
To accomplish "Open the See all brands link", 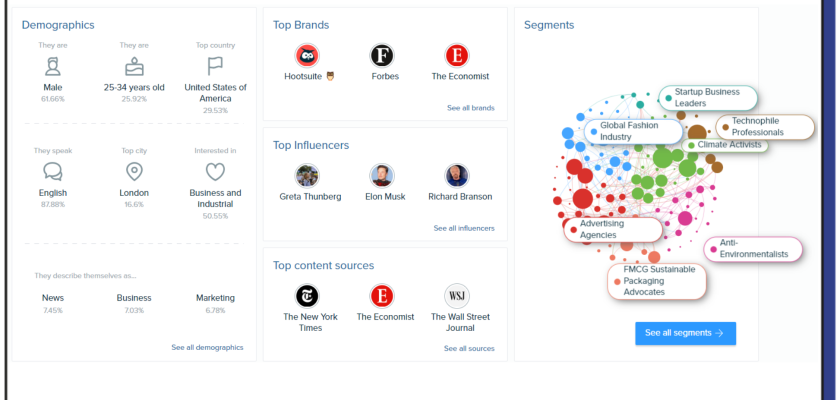I will (x=470, y=108).
